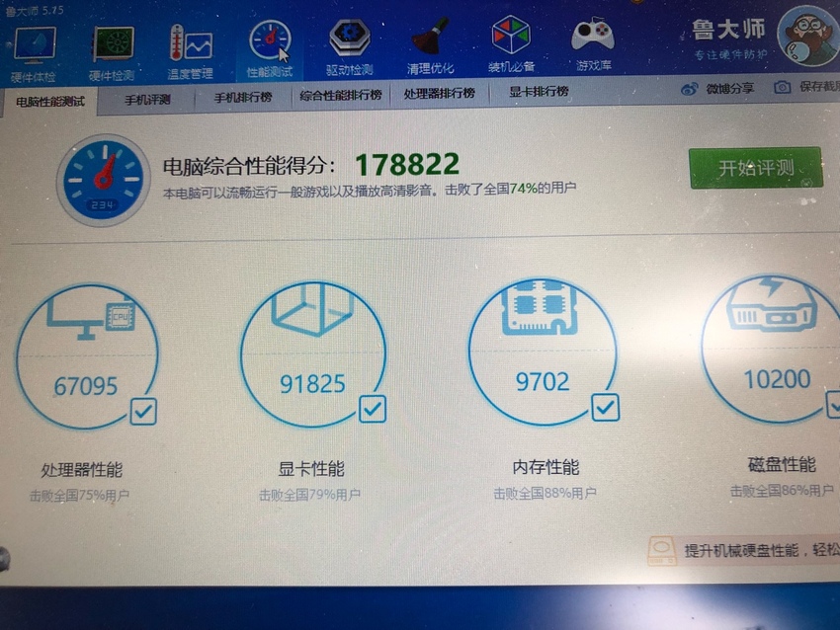Screen dimensions: 840x630
Task: Select 性能测试 performance test
Action: [x=270, y=49]
